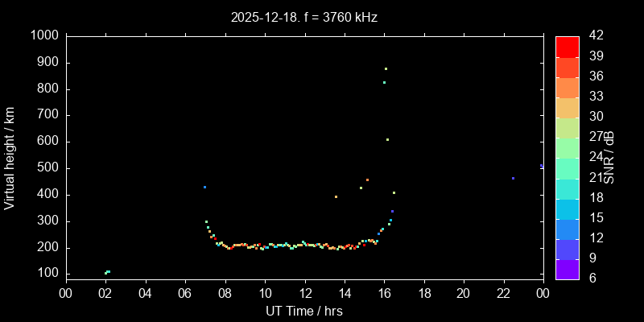This screenshot has height=322, width=644.
Task: Click the red 39–42 dB colorbar segment
Action: pyautogui.click(x=568, y=46)
